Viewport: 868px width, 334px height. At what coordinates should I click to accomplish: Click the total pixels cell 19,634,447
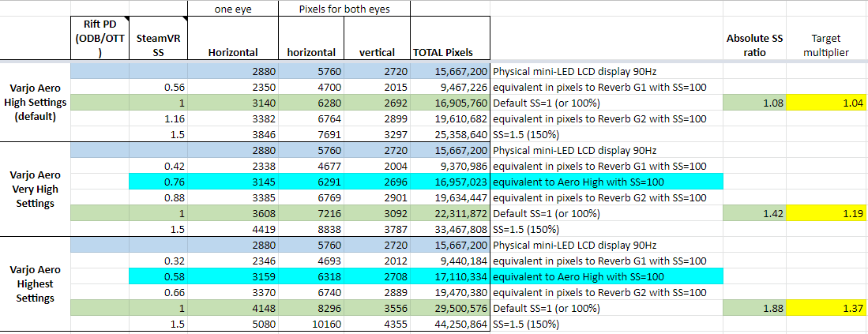450,197
